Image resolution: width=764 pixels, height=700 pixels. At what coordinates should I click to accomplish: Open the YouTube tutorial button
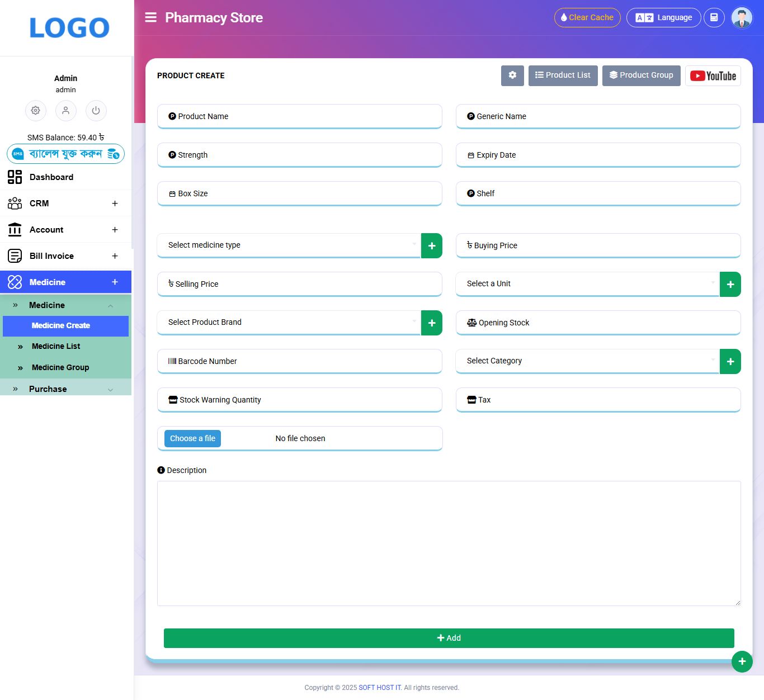(713, 75)
